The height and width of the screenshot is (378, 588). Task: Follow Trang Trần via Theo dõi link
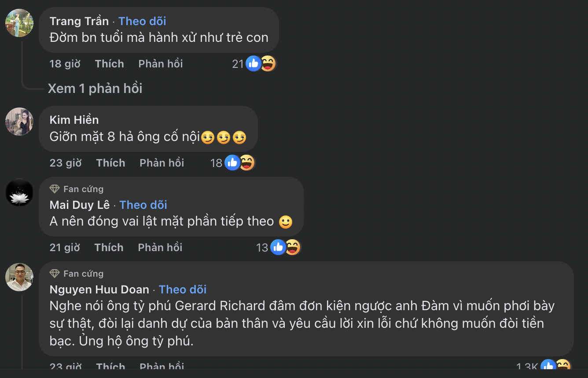click(142, 21)
